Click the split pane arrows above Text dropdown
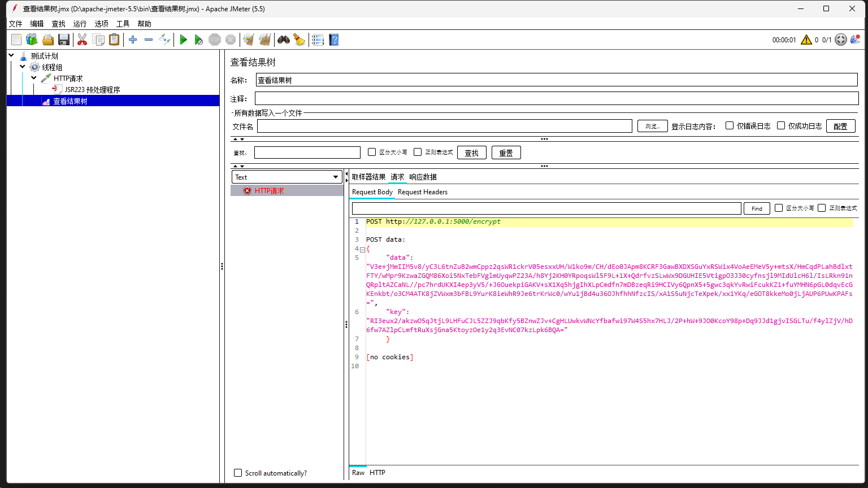The height and width of the screenshot is (488, 868). 238,166
